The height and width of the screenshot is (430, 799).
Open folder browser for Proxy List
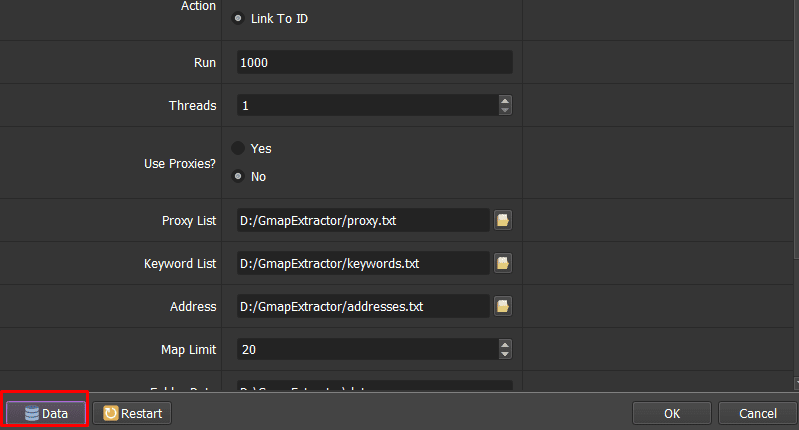coord(502,220)
